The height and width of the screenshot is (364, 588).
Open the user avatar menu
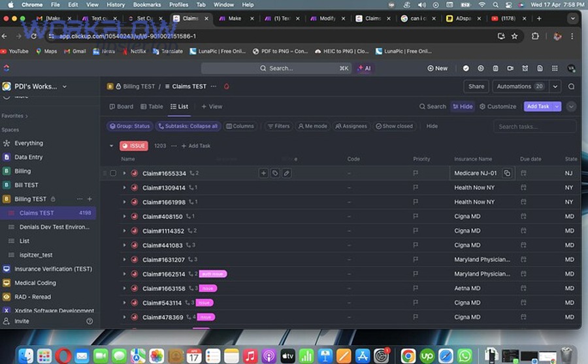coord(571,69)
